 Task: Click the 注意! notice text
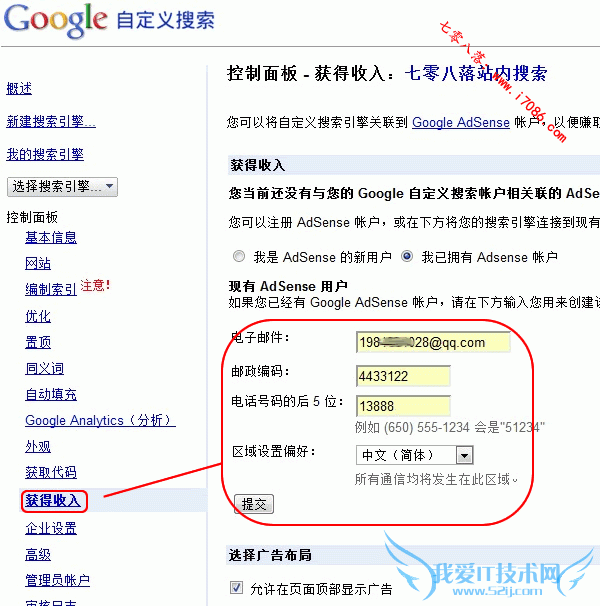(95, 286)
